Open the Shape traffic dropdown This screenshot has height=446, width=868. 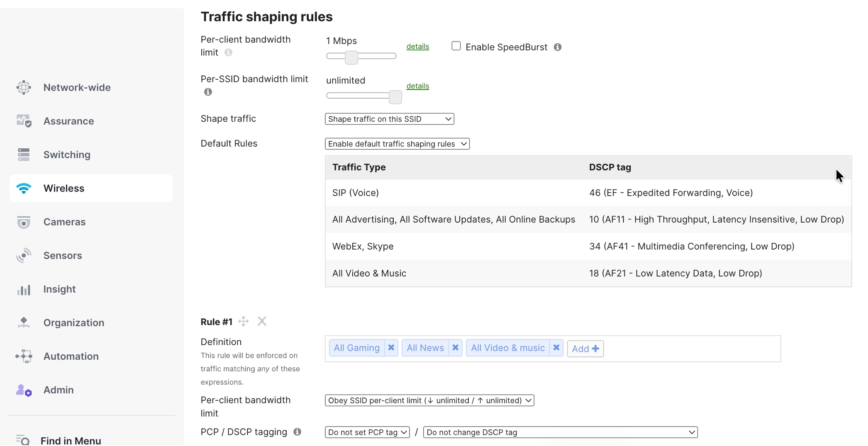(x=389, y=119)
